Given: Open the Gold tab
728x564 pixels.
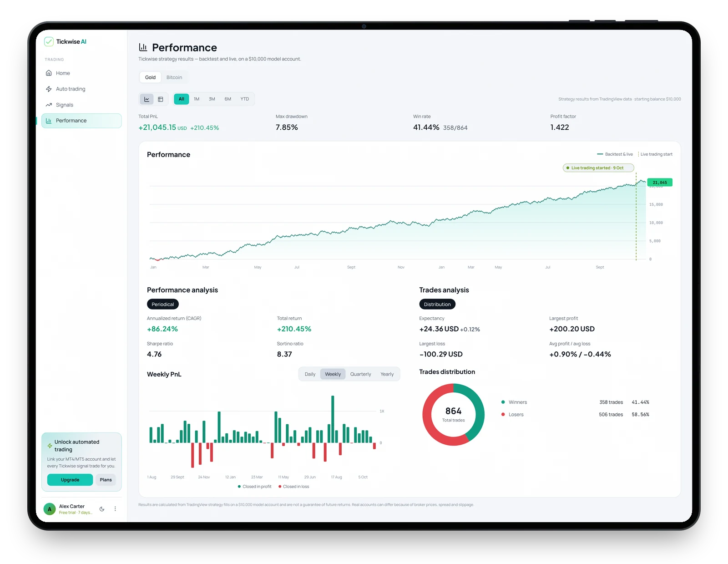Looking at the screenshot, I should [x=150, y=77].
